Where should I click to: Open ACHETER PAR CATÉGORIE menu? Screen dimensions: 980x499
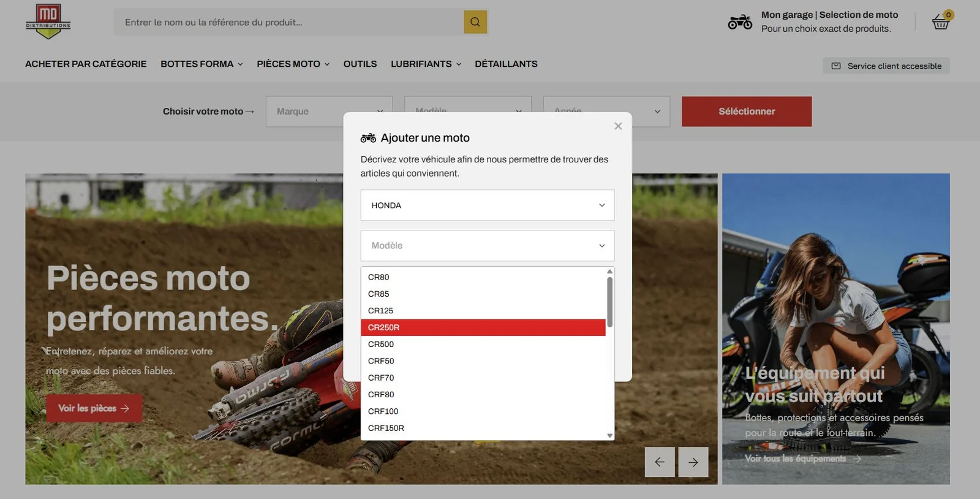pyautogui.click(x=86, y=64)
